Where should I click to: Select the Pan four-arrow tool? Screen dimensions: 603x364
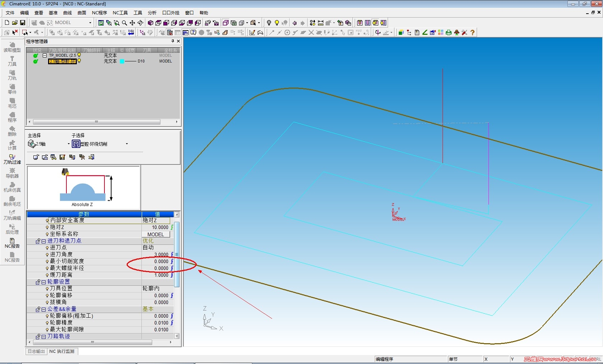[x=132, y=23]
